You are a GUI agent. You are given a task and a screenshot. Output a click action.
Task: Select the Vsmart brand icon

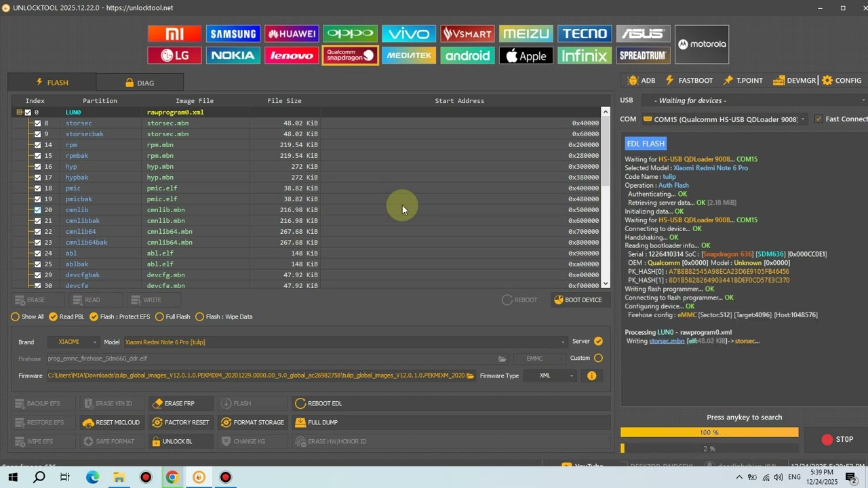click(467, 34)
